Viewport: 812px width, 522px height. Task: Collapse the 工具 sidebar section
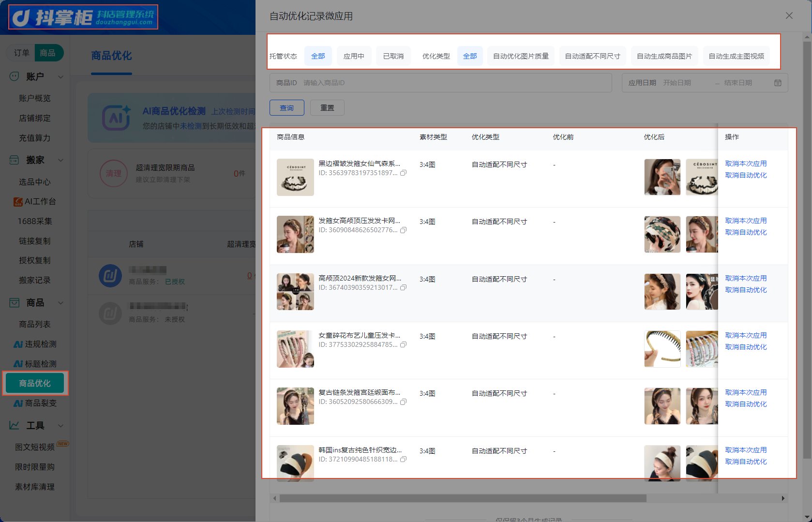click(60, 425)
